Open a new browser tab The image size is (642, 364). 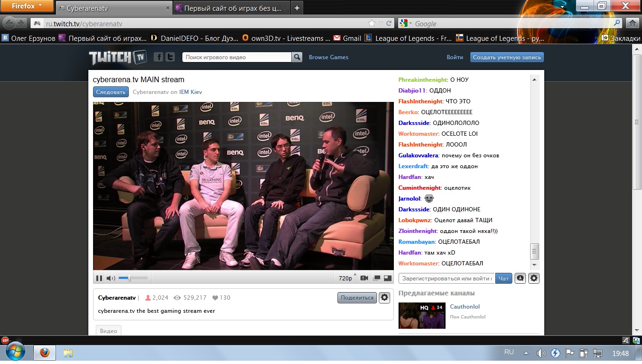(x=297, y=8)
